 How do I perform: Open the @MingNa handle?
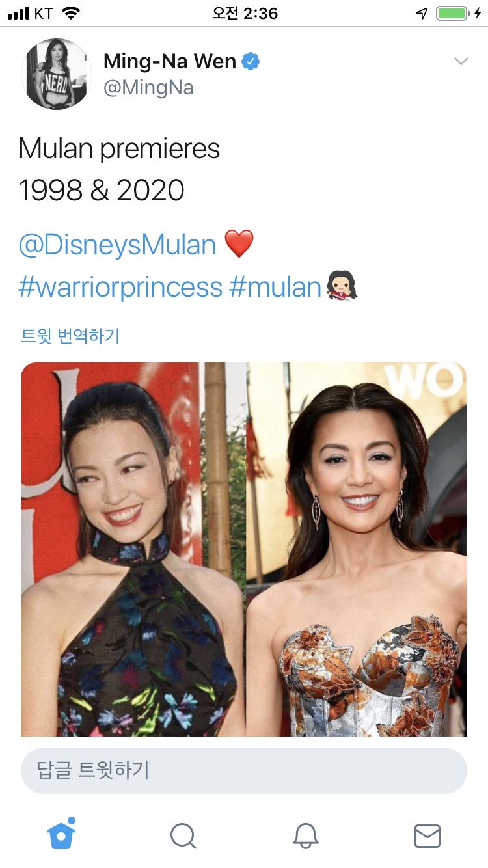tap(148, 88)
